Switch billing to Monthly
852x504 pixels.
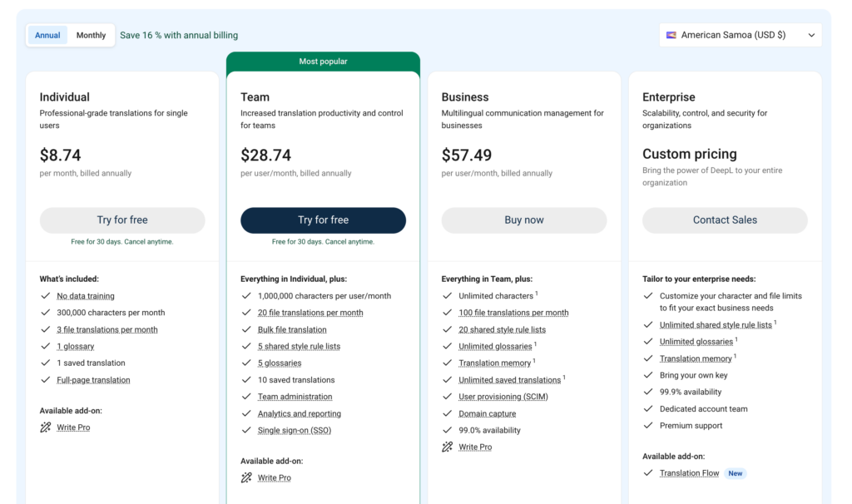coord(91,35)
